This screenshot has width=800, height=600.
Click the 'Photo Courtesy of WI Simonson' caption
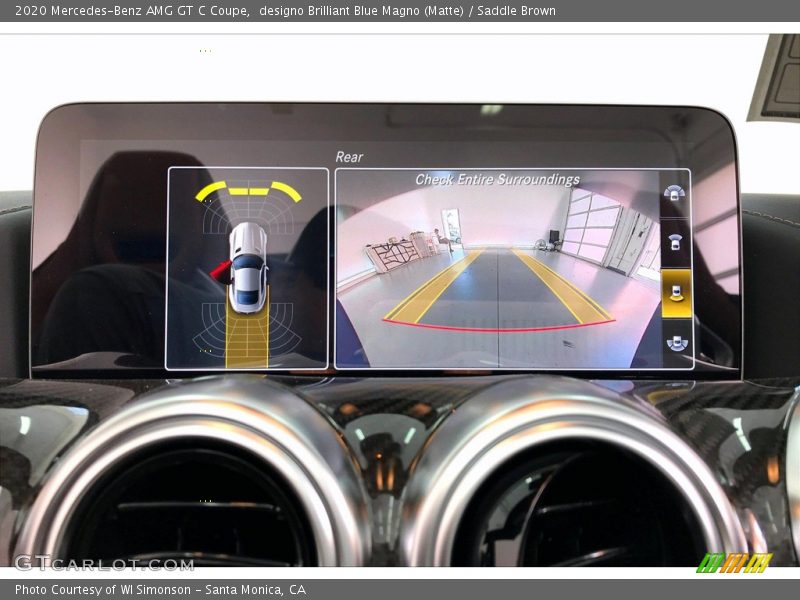click(160, 590)
